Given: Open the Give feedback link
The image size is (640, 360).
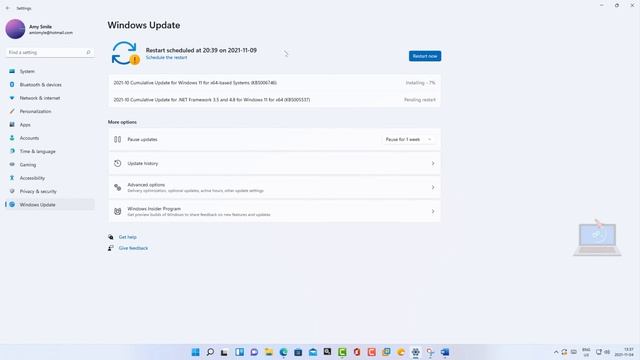Looking at the screenshot, I should click(x=133, y=248).
